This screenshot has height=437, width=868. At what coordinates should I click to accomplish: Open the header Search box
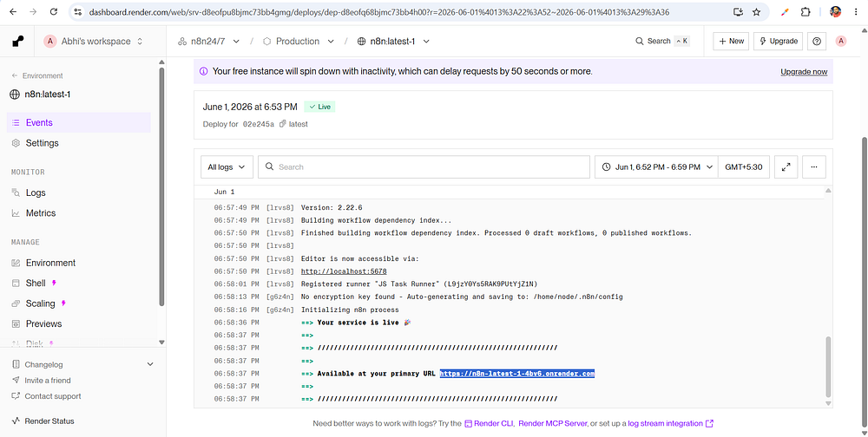pos(661,41)
